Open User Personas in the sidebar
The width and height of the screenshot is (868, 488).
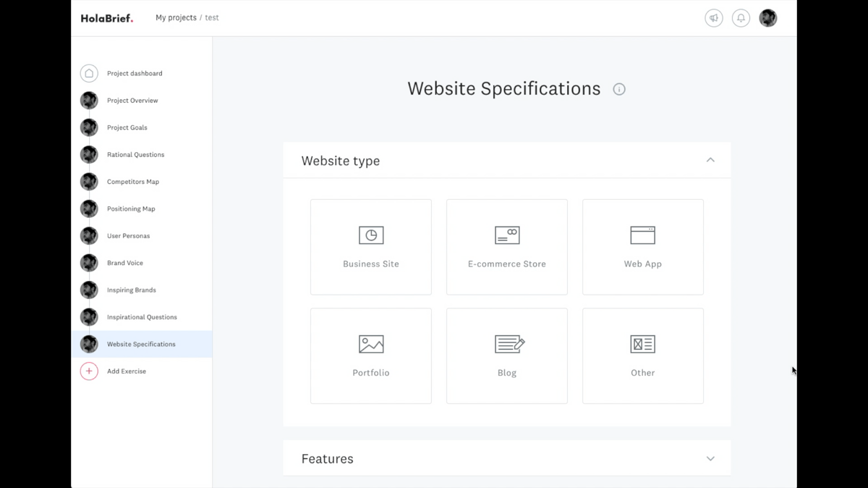[129, 236]
